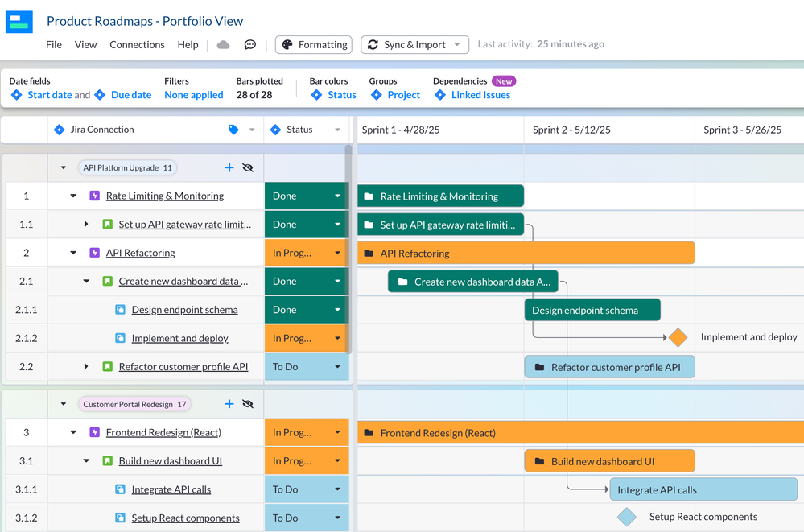The width and height of the screenshot is (804, 532).
Task: Click the subtask icon beside Implement and deploy
Action: 120,338
